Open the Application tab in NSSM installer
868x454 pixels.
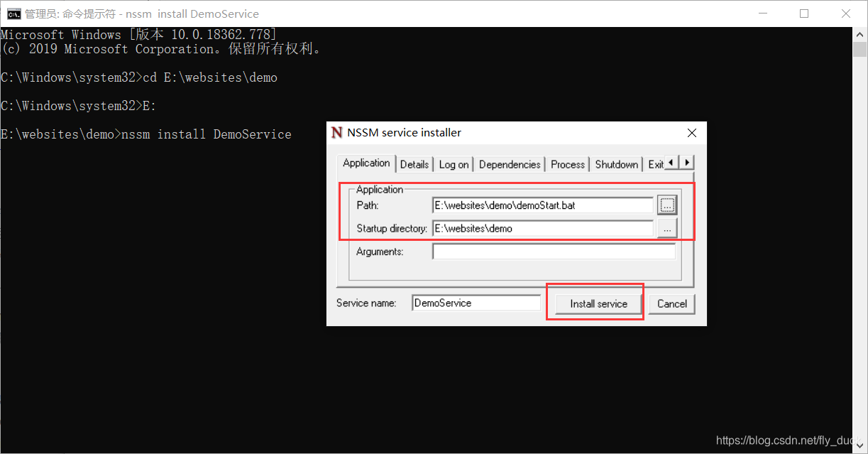[366, 163]
